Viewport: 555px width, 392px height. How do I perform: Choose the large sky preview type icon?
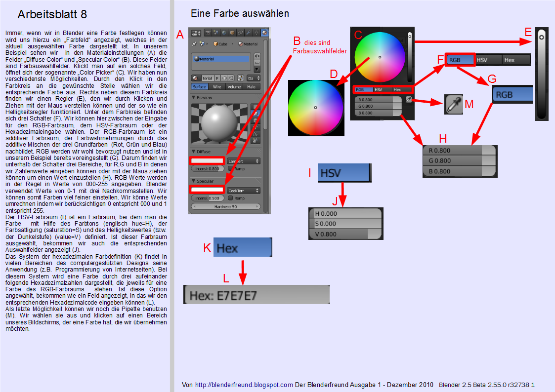[x=256, y=140]
